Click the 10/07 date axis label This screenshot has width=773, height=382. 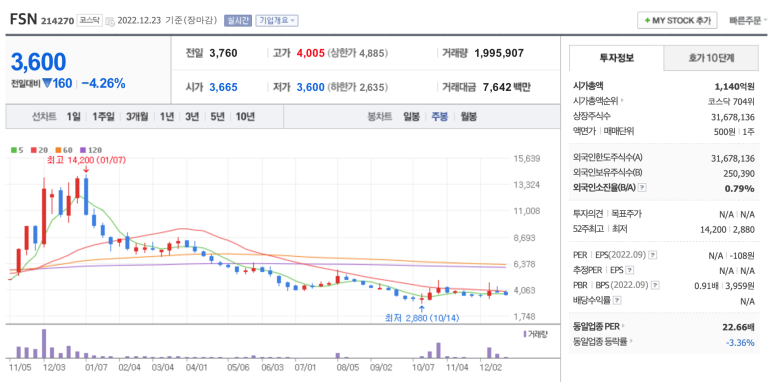click(422, 367)
